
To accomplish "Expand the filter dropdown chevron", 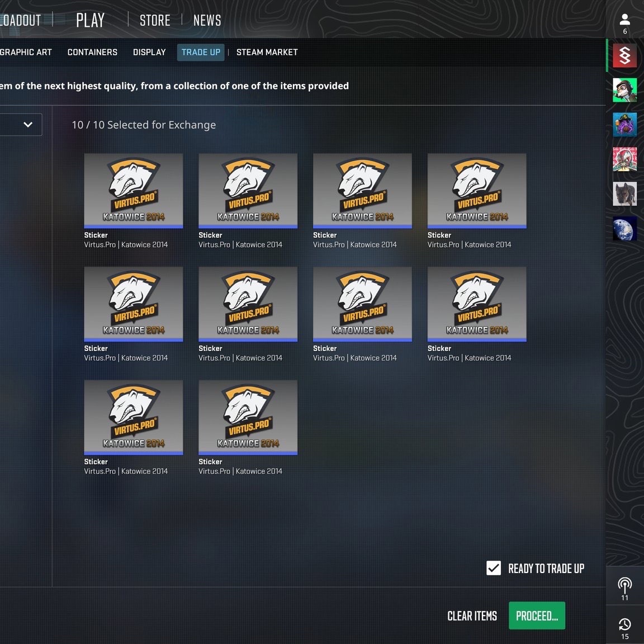I will coord(28,125).
